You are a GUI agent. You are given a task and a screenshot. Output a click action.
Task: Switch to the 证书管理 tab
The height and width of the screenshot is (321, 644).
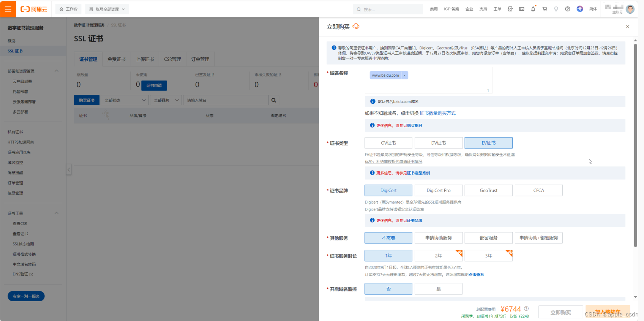[88, 59]
